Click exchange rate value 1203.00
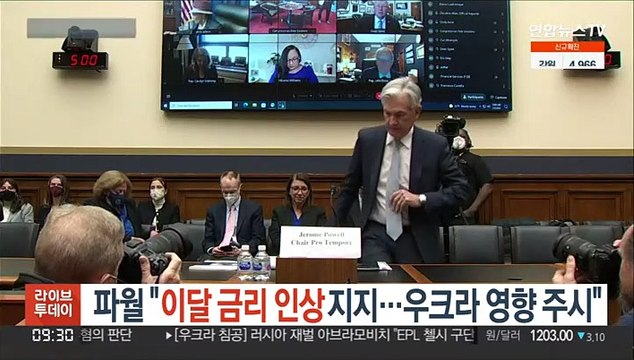Image resolution: width=634 pixels, height=360 pixels. click(551, 336)
